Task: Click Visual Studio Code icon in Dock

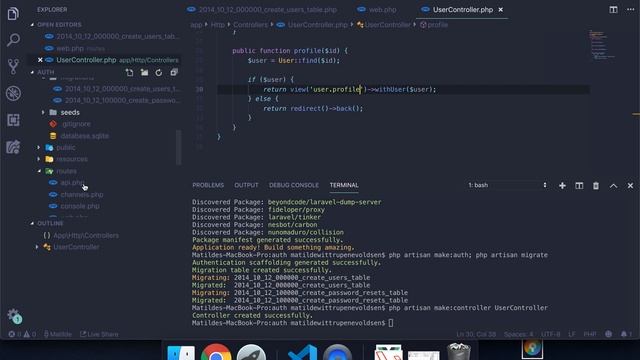Action: click(x=302, y=353)
